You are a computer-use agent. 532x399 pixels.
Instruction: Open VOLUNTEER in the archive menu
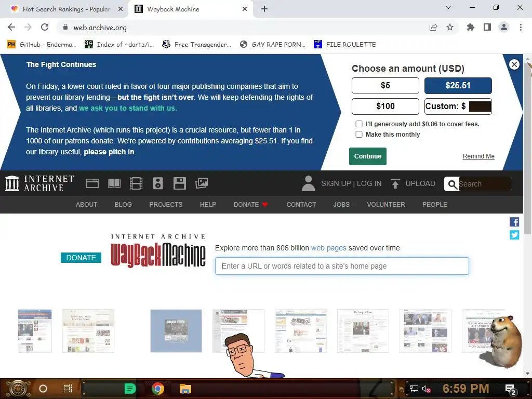click(x=386, y=205)
